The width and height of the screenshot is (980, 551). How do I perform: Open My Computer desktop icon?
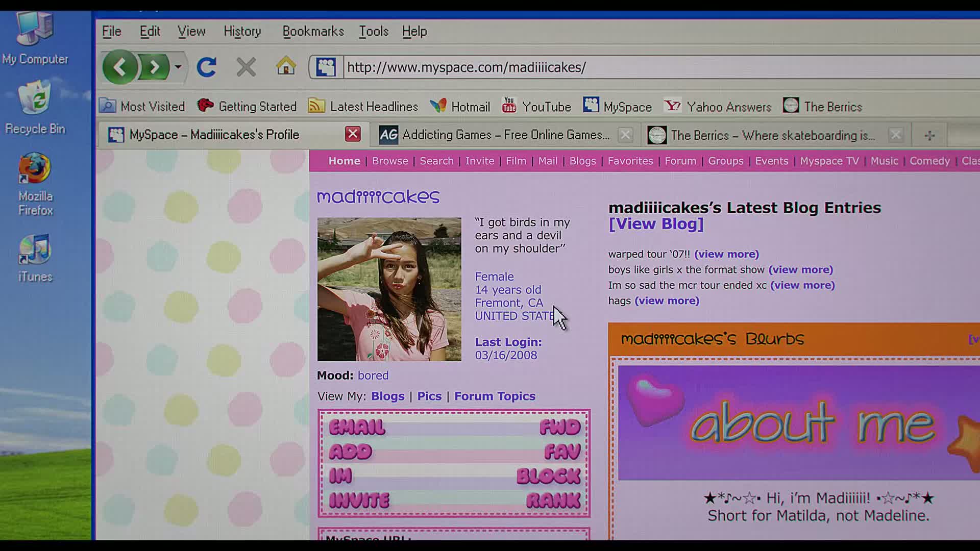[35, 39]
